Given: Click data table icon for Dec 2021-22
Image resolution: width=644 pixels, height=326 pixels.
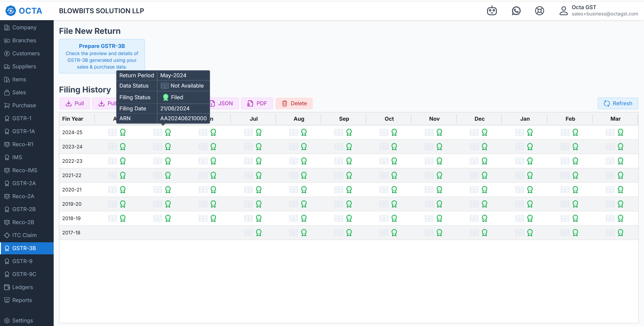Looking at the screenshot, I should [x=474, y=175].
